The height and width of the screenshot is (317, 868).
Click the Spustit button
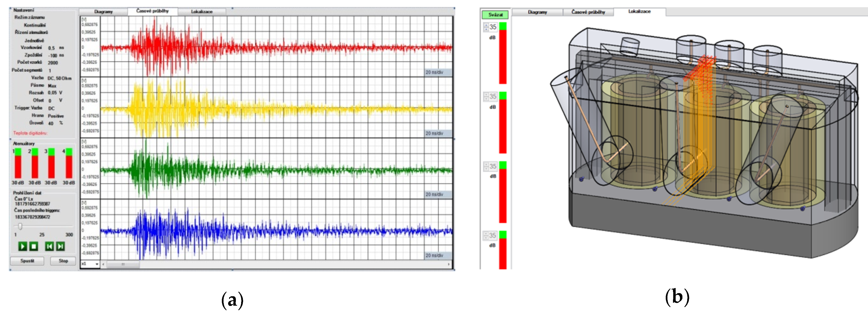click(27, 261)
